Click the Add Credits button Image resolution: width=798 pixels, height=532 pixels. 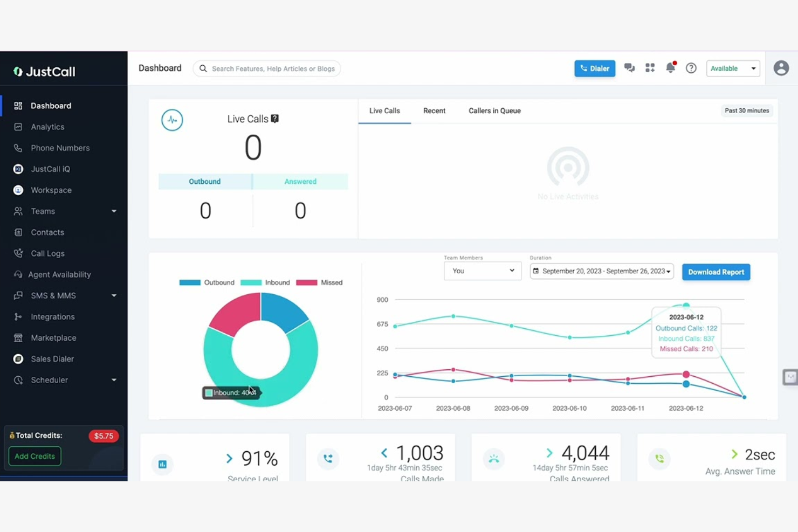(x=35, y=456)
